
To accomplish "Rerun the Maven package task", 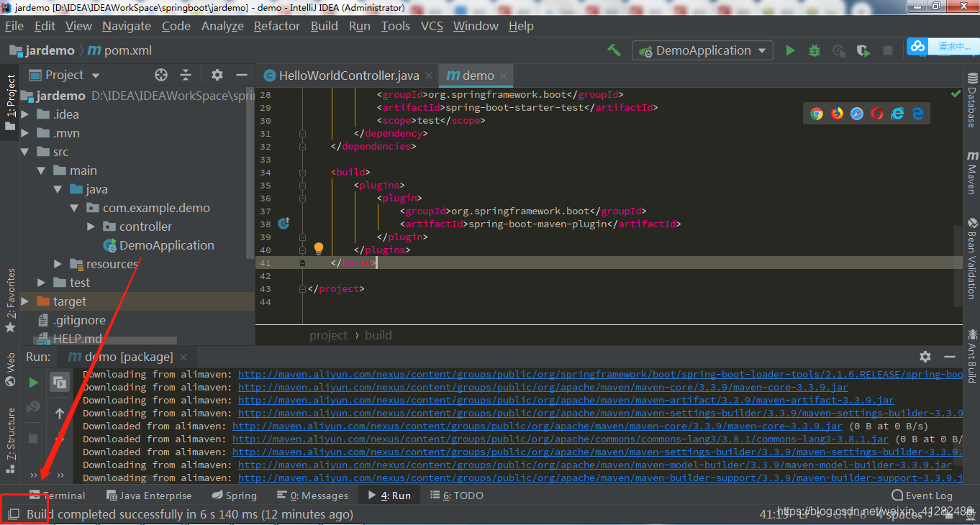I will [33, 383].
